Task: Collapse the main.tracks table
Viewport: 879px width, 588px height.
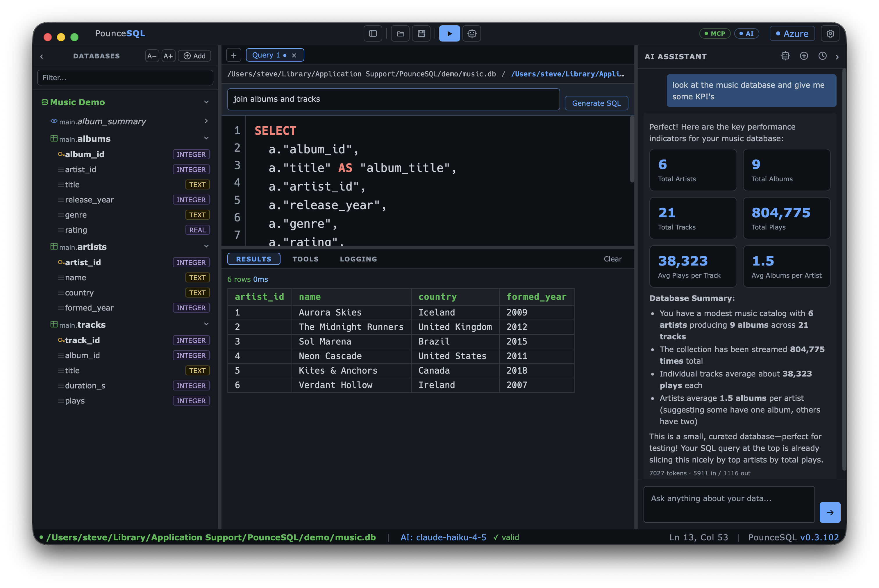Action: click(x=206, y=324)
